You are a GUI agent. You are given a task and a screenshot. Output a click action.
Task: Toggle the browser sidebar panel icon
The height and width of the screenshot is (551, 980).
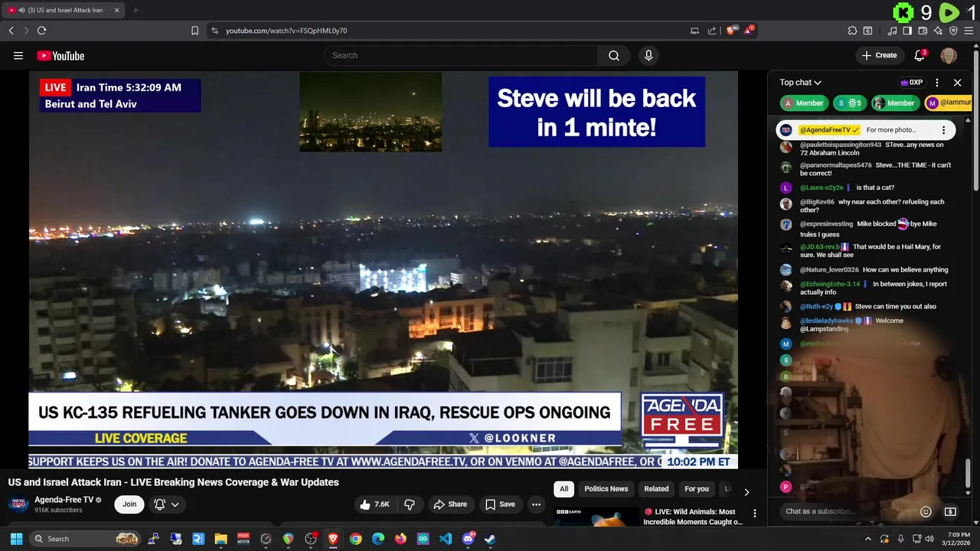coord(907,31)
